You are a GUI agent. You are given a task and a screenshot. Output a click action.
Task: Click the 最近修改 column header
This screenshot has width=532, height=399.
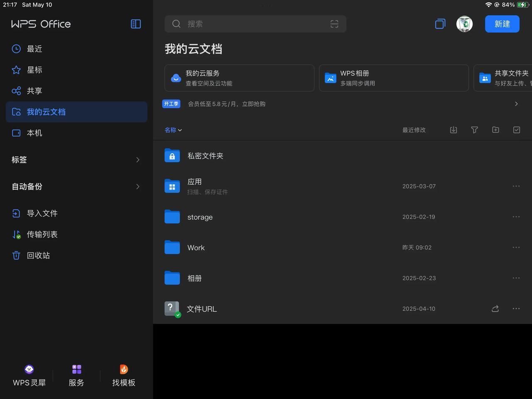pyautogui.click(x=414, y=130)
